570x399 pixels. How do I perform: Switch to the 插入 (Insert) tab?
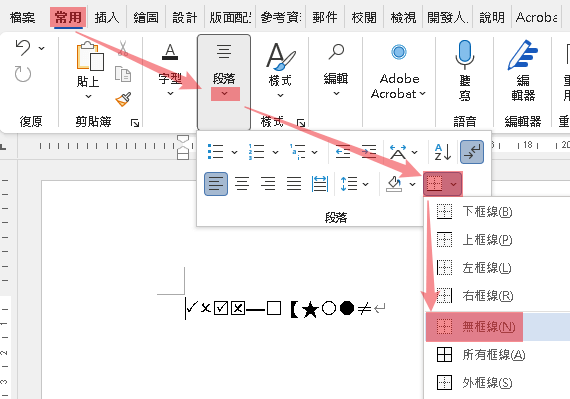coord(107,17)
